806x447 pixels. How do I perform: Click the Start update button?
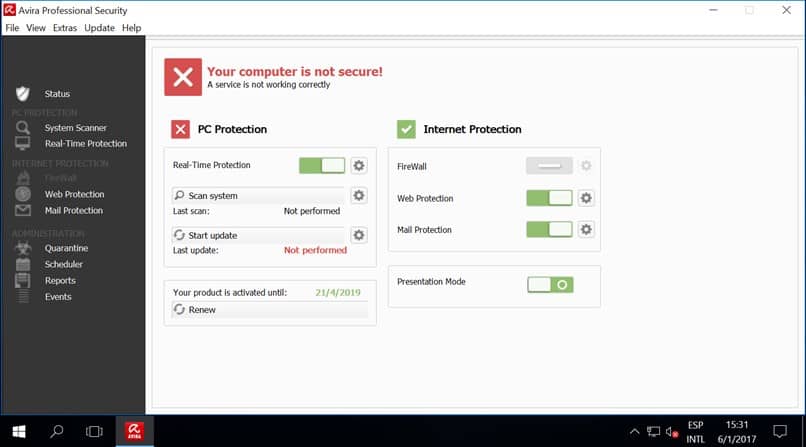coord(259,235)
